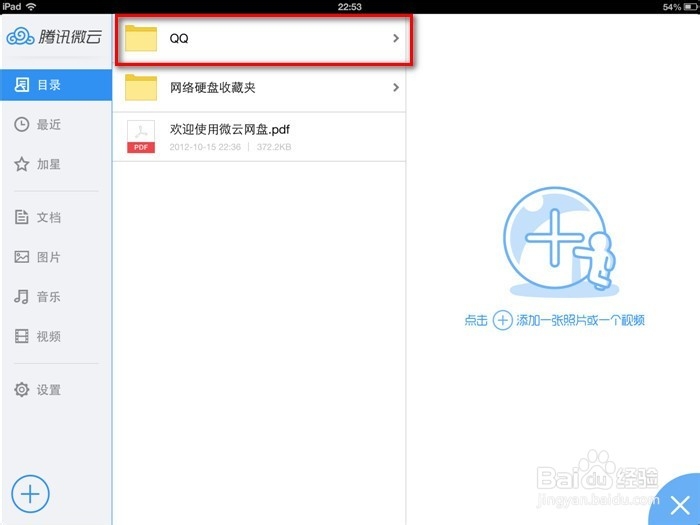Tap the large globe plus illustration
The width and height of the screenshot is (700, 525).
tap(562, 242)
